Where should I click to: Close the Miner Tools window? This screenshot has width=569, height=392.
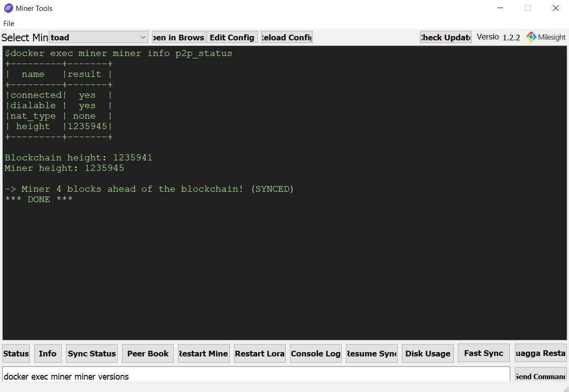point(556,8)
